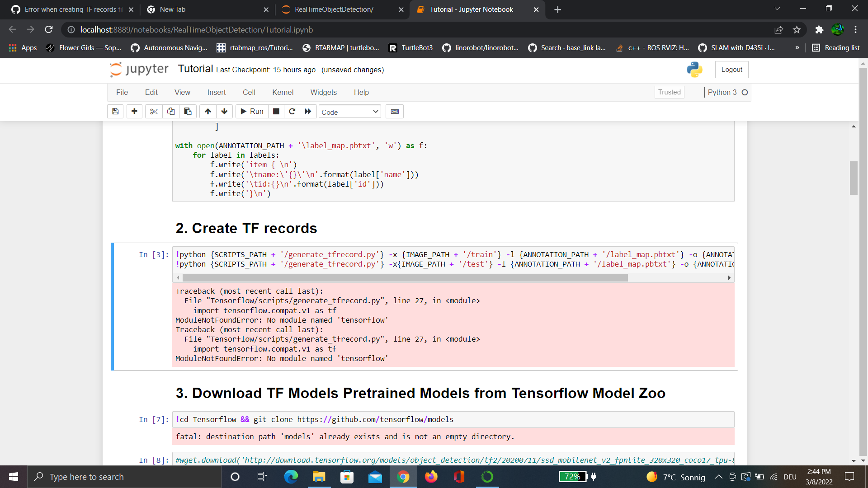The width and height of the screenshot is (868, 488).
Task: Open the Code cell type dropdown
Action: pos(350,112)
